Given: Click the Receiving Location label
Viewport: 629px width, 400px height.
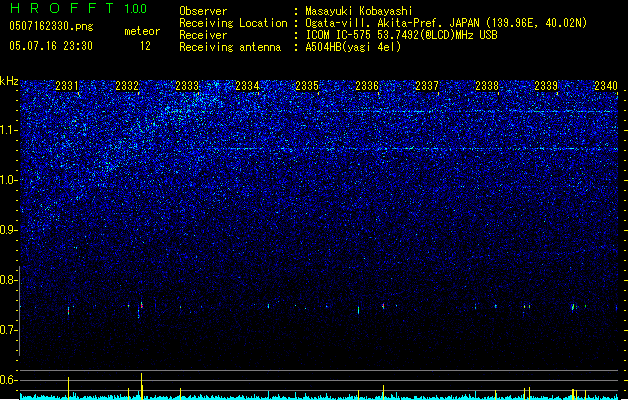Looking at the screenshot, I should 233,23.
